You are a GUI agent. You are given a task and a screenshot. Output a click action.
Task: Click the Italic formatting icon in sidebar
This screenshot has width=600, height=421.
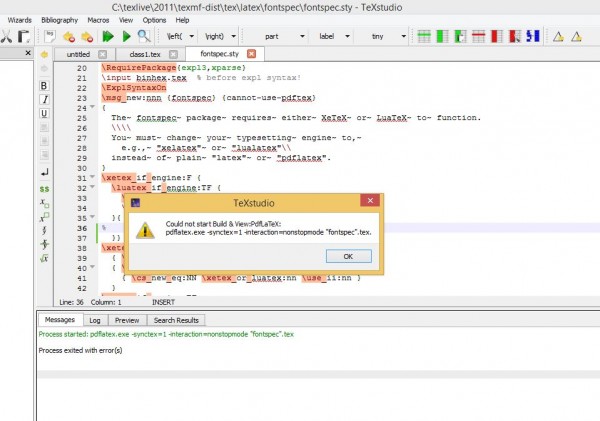(45, 100)
